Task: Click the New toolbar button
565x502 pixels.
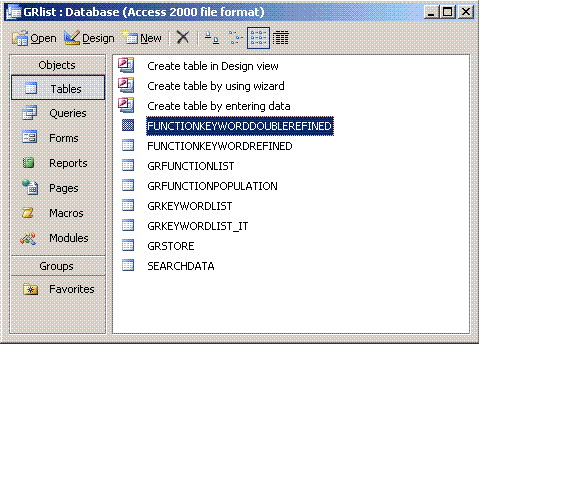Action: pyautogui.click(x=142, y=38)
